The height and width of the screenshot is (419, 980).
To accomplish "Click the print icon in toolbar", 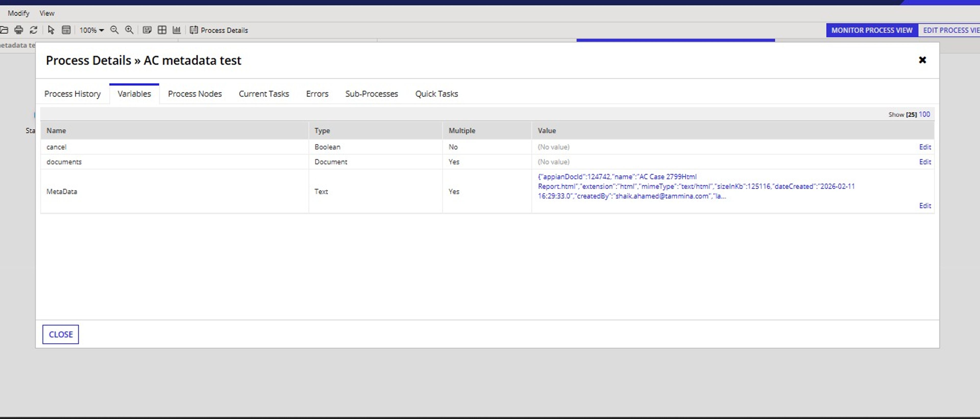I will click(18, 30).
